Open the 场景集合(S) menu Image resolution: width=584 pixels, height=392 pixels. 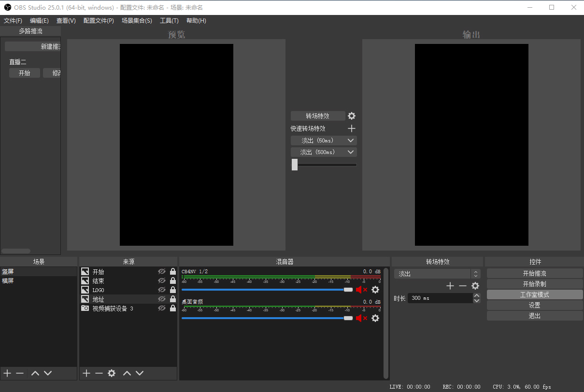pyautogui.click(x=137, y=21)
